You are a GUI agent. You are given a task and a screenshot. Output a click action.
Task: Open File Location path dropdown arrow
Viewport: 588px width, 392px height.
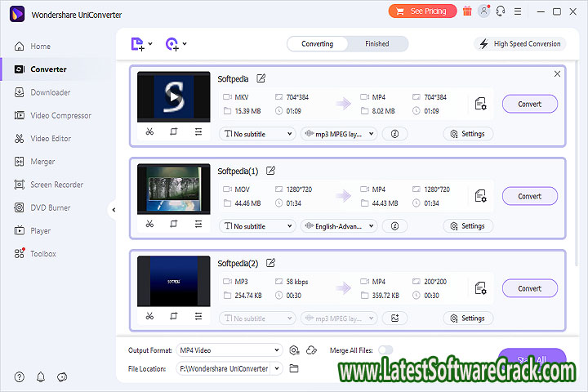coord(277,369)
